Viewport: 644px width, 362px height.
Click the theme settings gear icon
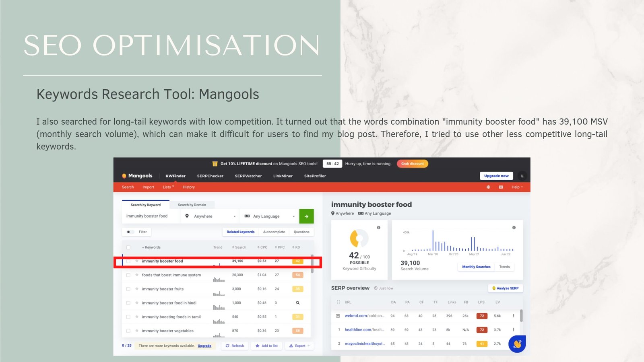(x=488, y=187)
